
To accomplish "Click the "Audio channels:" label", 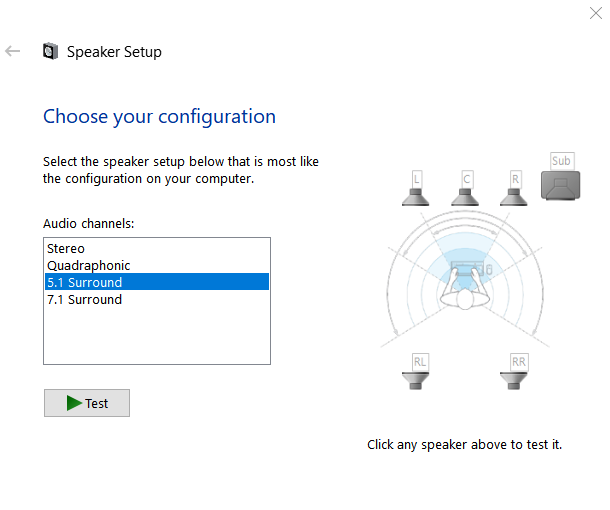I will [x=89, y=223].
